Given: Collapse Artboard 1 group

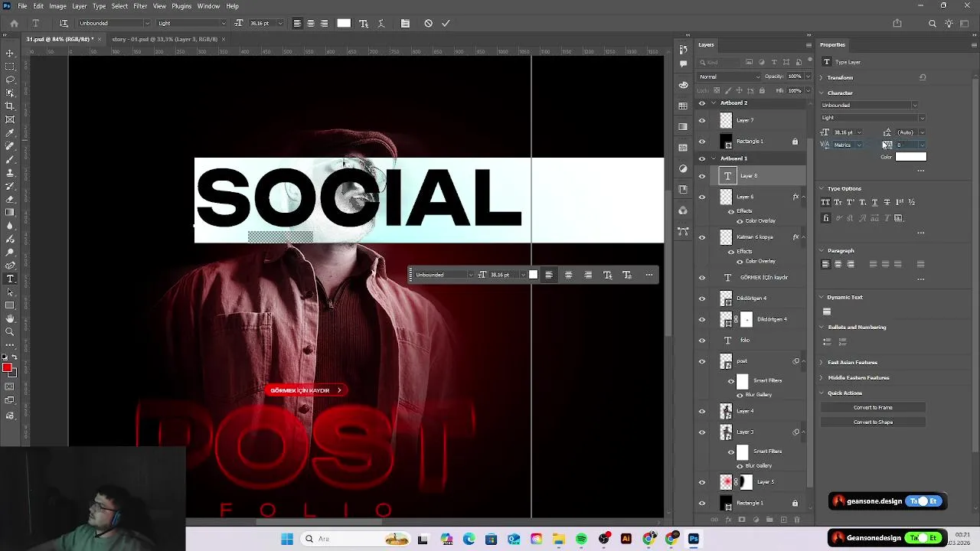Looking at the screenshot, I should pos(714,158).
